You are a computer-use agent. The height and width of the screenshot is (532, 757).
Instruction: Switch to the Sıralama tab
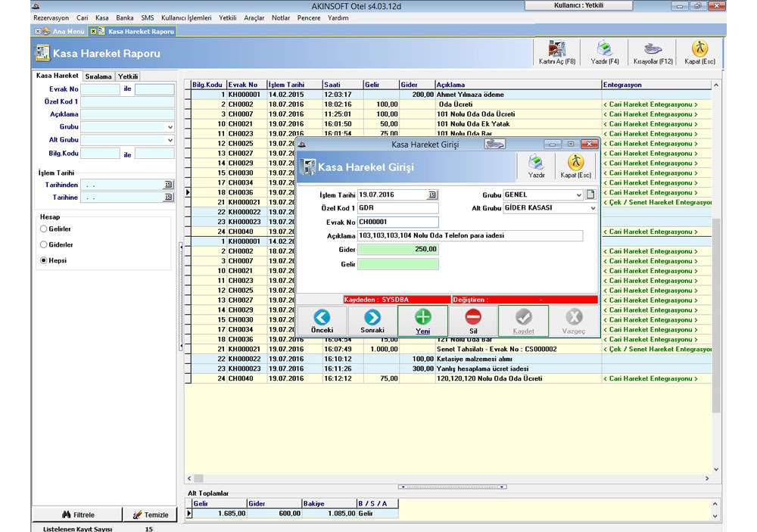point(98,76)
